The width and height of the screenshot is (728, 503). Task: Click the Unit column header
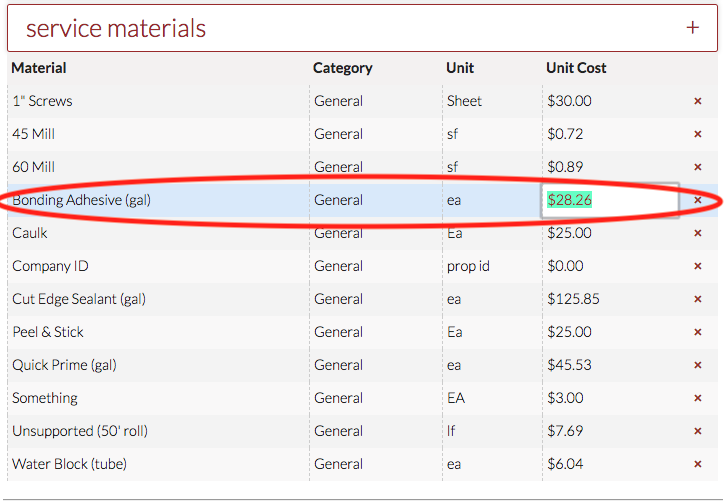pyautogui.click(x=460, y=68)
